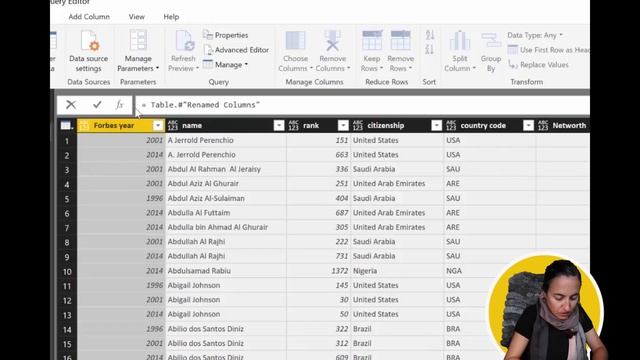Open Forbes year column filter dropdown

(x=158, y=125)
